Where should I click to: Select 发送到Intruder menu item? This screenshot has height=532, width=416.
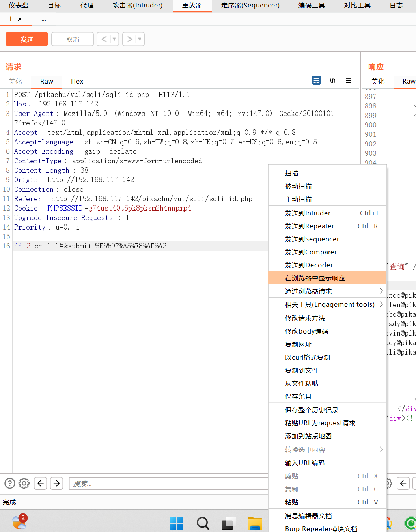(327, 213)
